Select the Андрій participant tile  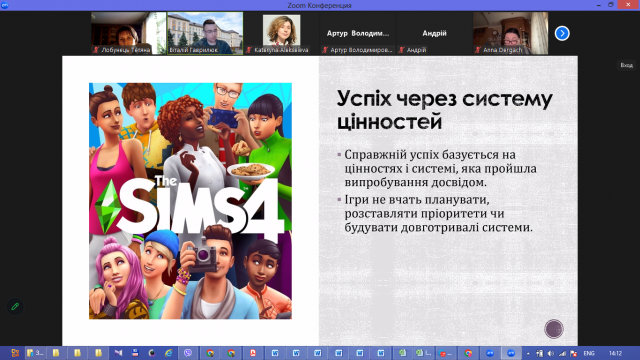(x=434, y=33)
